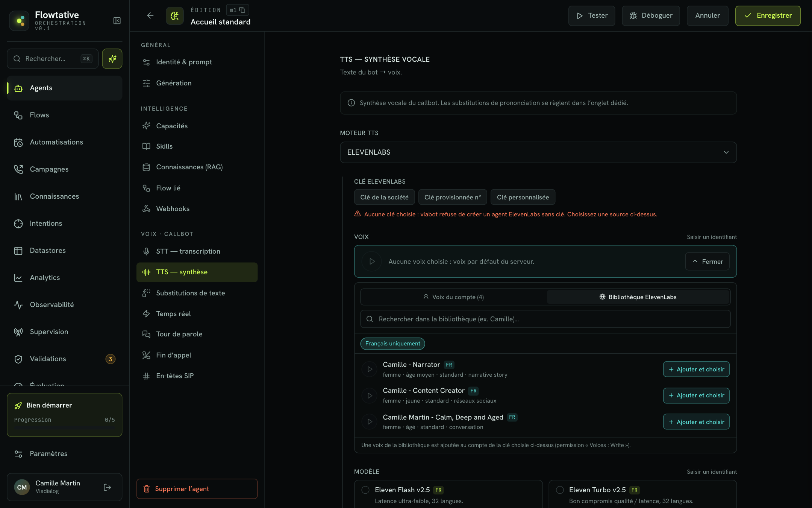Click Saisir un identifiant next to MODÈLE
This screenshot has height=508, width=812.
(x=712, y=472)
